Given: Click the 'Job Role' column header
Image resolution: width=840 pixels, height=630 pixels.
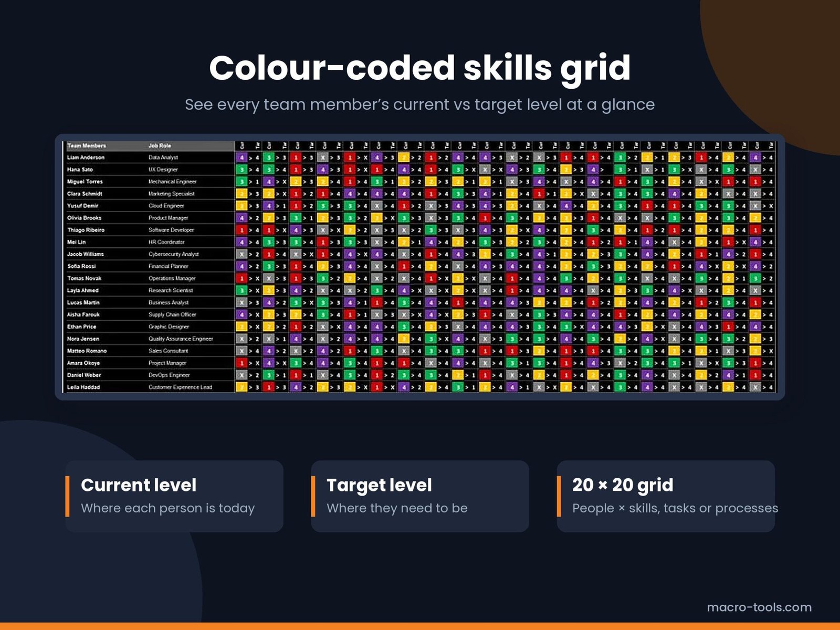Looking at the screenshot, I should 160,145.
